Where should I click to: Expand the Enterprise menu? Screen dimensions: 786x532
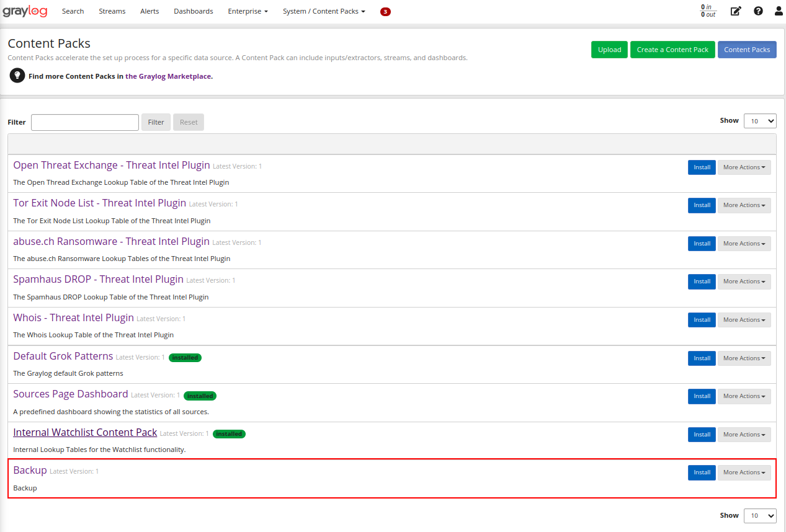pyautogui.click(x=248, y=11)
